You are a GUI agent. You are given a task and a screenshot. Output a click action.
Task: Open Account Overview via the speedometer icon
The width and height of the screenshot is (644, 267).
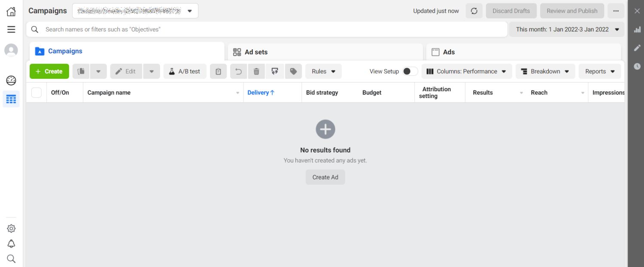pos(11,80)
